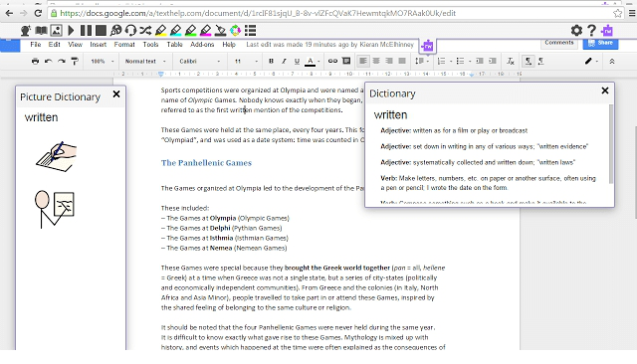This screenshot has height=364, width=637.
Task: Open the View menu
Action: pos(76,44)
